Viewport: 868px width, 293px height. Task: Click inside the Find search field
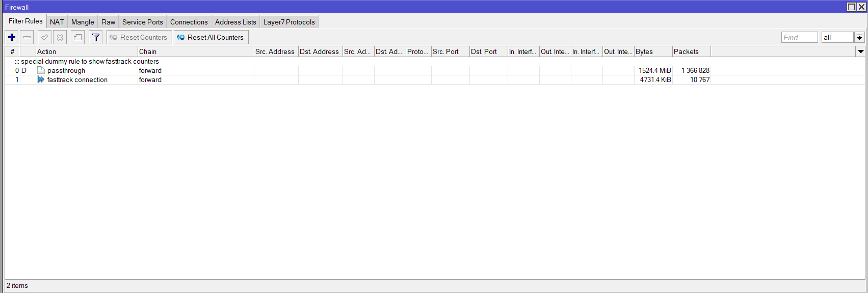point(799,37)
